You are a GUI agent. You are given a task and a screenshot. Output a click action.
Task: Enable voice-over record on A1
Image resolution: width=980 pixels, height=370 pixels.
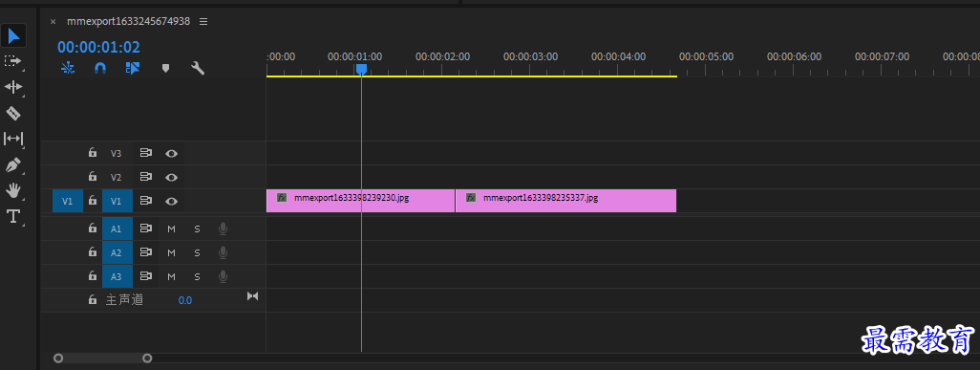tap(224, 229)
